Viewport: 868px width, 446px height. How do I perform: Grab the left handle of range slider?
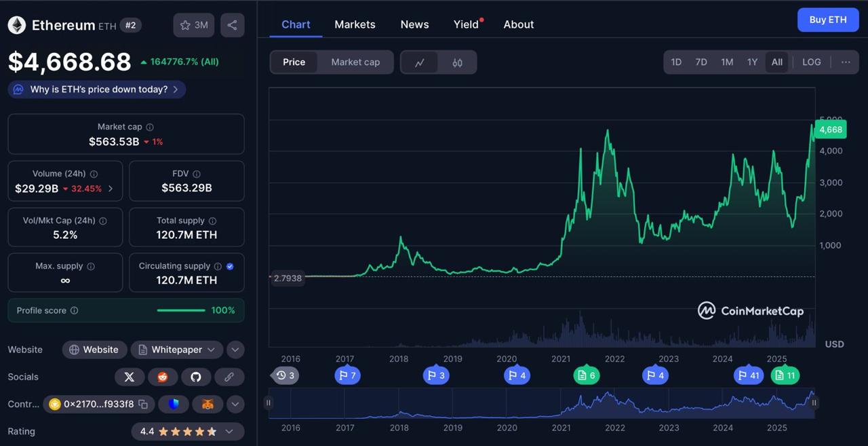point(269,403)
